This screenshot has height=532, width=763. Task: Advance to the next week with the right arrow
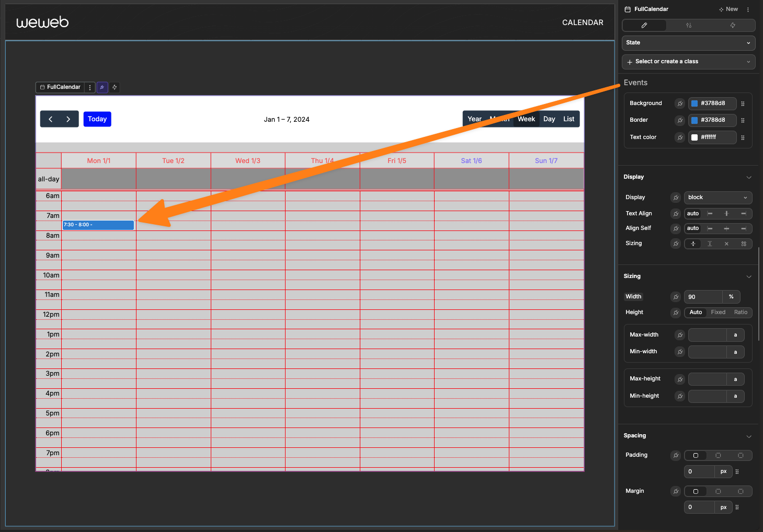69,119
